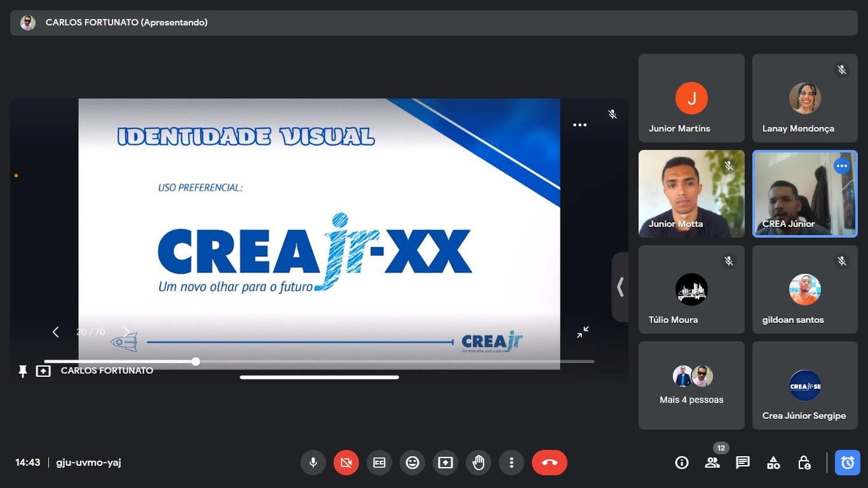
Task: Click CARLOS FORTUNATO (Apresentando) banner text
Action: click(x=126, y=22)
